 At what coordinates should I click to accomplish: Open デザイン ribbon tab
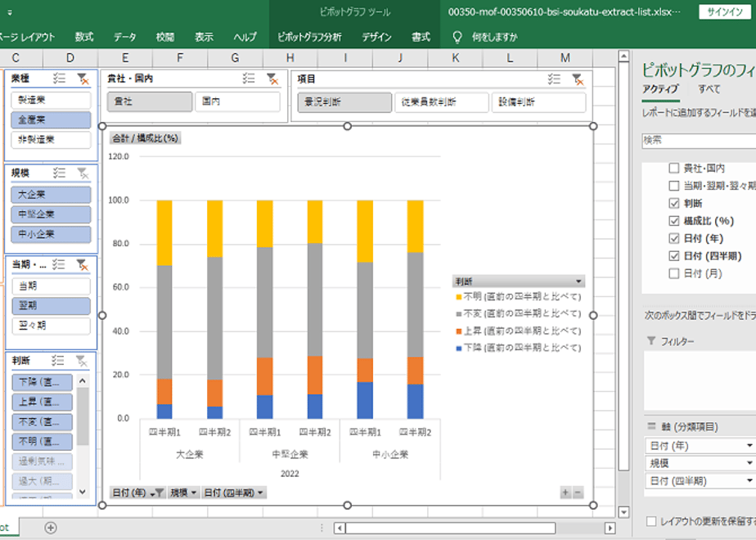(376, 37)
